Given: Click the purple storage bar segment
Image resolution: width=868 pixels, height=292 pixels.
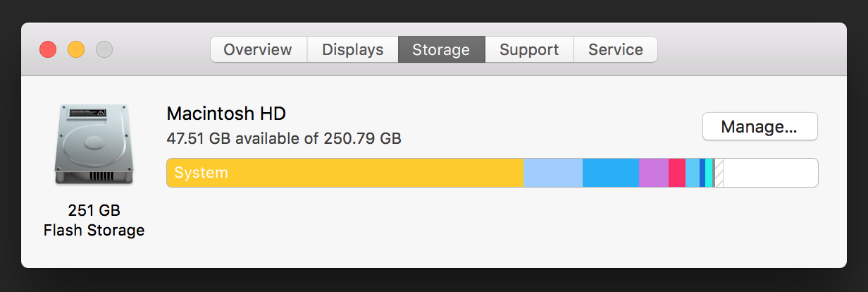Looking at the screenshot, I should coord(654,173).
